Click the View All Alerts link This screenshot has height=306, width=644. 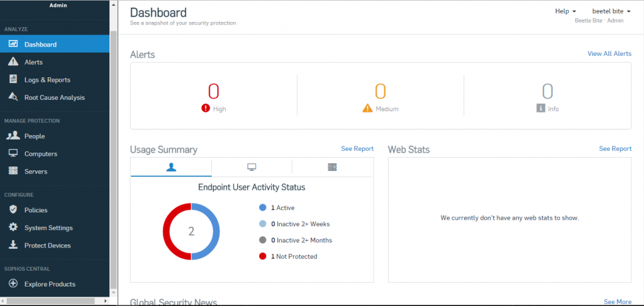609,53
